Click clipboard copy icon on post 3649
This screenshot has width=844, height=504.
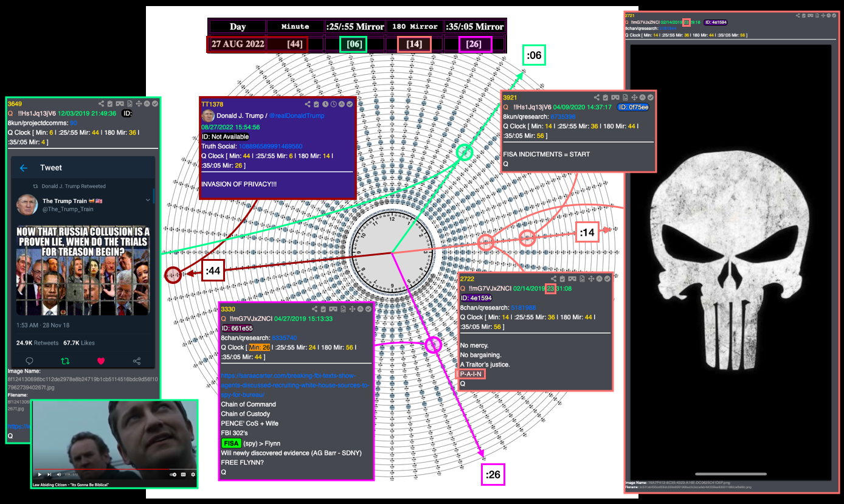point(110,103)
